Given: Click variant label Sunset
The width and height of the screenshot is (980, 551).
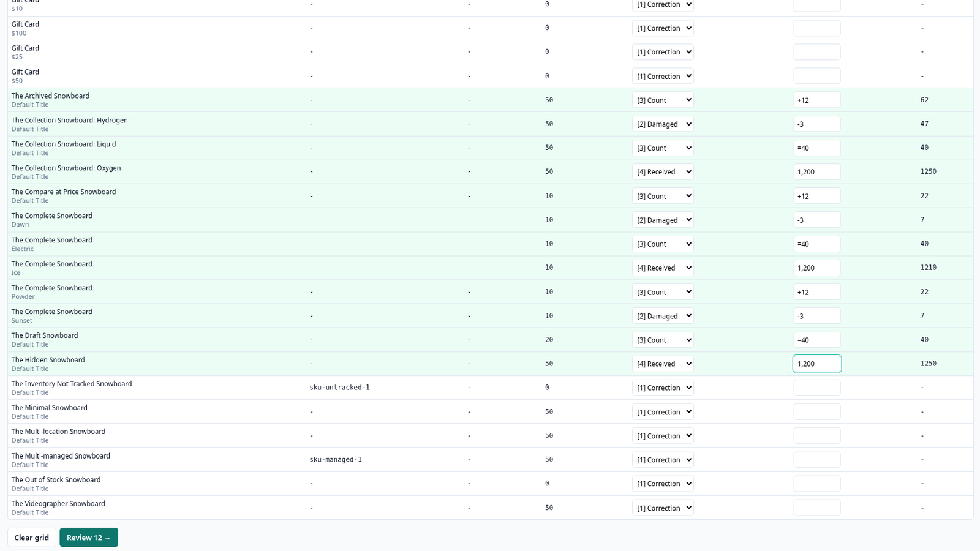Looking at the screenshot, I should (21, 321).
